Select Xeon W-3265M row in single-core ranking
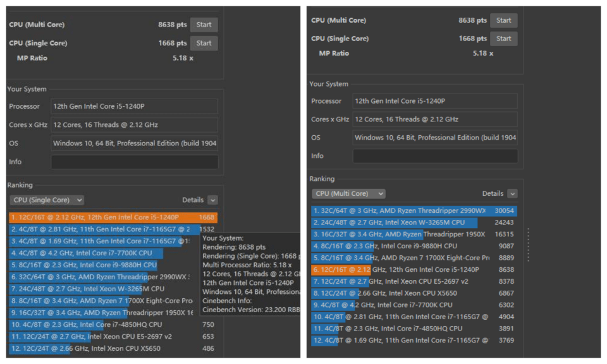 104,289
